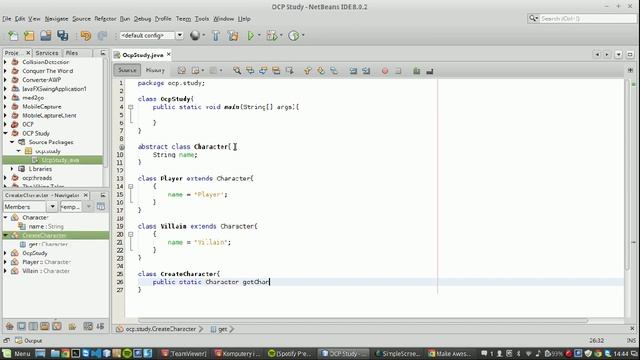This screenshot has width=640, height=360.
Task: Toggle Sort by Name in Navigator
Action: (88, 326)
